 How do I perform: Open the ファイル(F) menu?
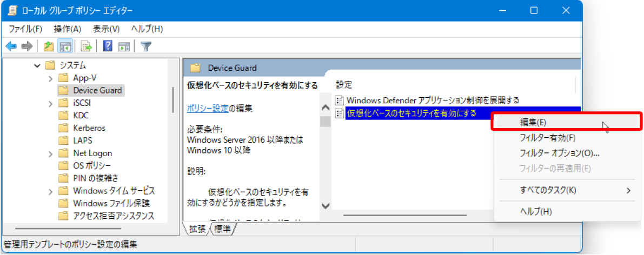point(25,29)
